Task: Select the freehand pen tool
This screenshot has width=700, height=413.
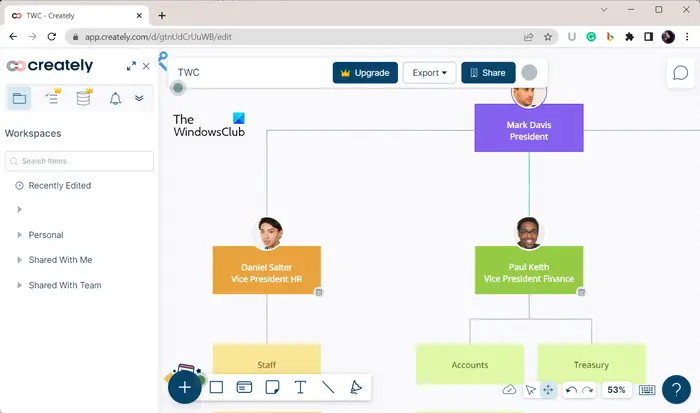Action: pos(355,387)
